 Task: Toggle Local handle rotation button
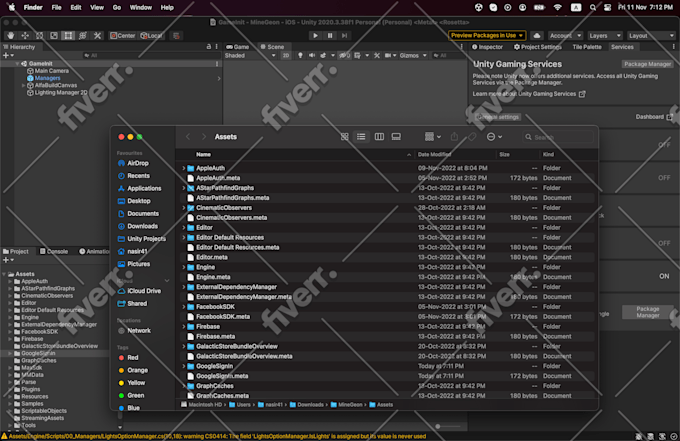(x=151, y=36)
